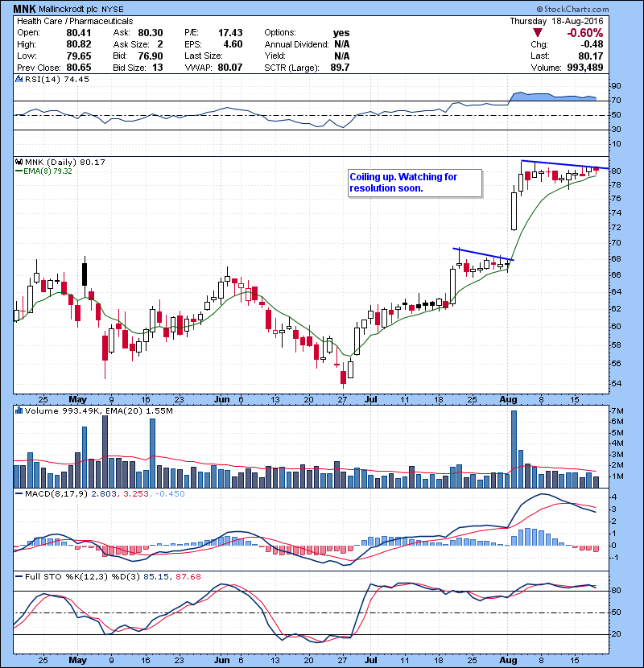Click the date Thursday 18-Aug-2016
The height and width of the screenshot is (668, 644).
point(556,21)
